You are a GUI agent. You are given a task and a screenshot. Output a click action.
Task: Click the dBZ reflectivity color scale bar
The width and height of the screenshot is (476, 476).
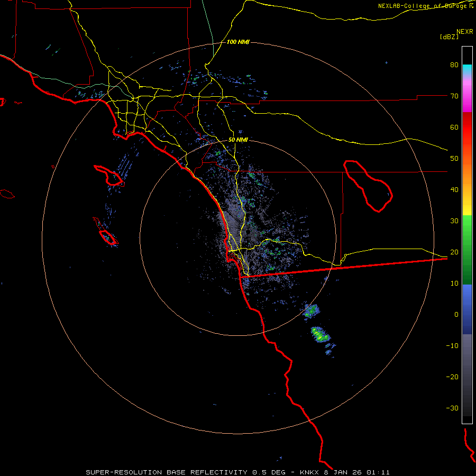(467, 235)
